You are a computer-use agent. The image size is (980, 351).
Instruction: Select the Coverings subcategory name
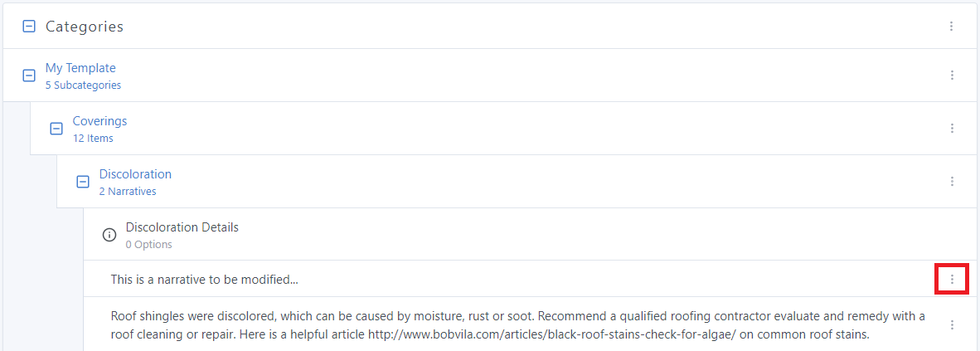(99, 121)
